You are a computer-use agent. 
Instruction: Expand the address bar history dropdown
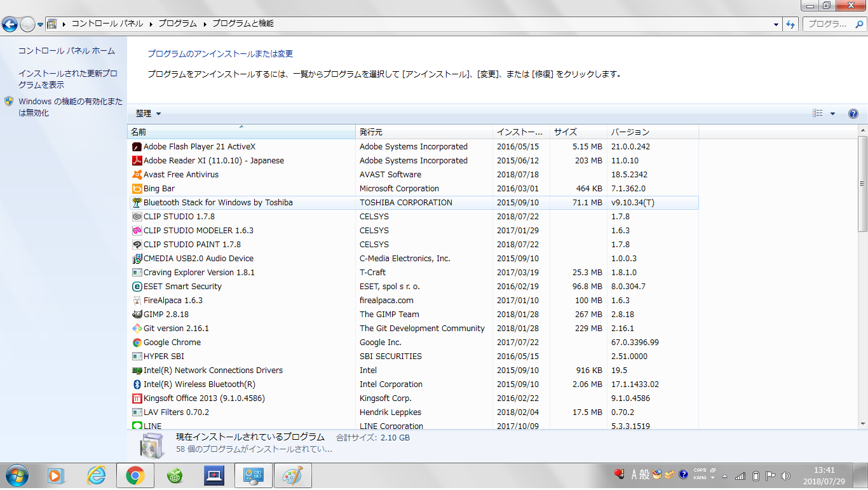(x=776, y=24)
